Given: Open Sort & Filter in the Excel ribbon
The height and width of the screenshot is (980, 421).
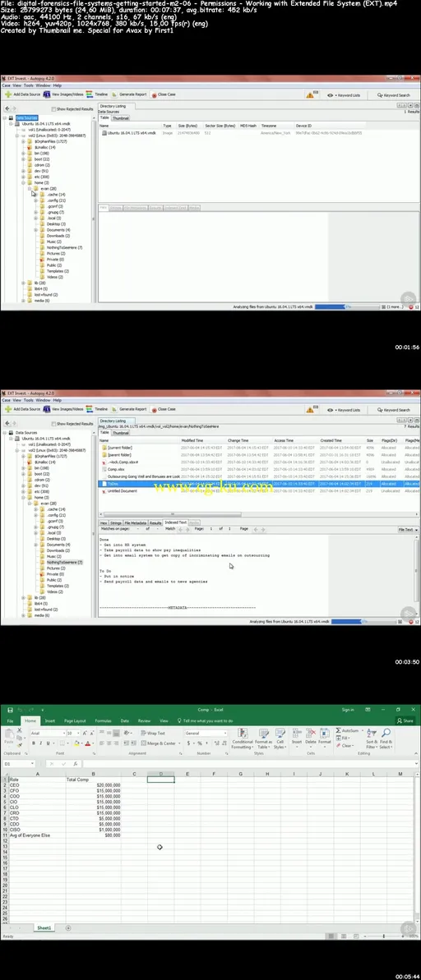Looking at the screenshot, I should point(372,738).
